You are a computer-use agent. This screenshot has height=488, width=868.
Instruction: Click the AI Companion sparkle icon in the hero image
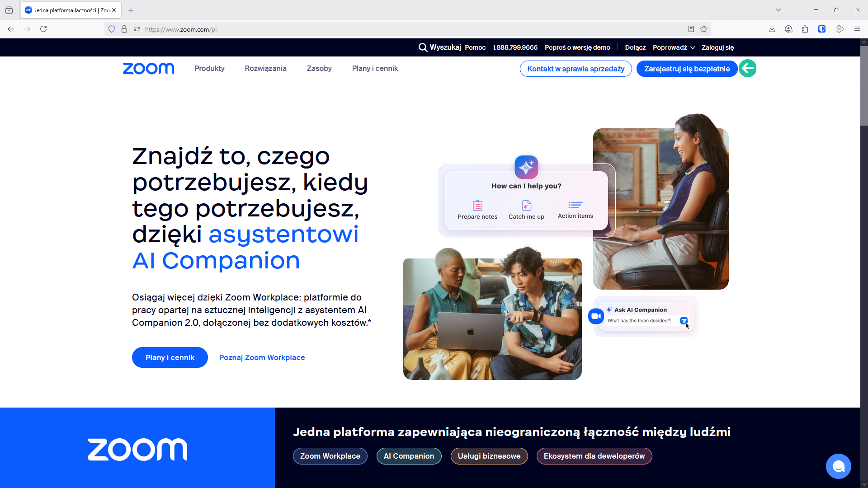(526, 167)
